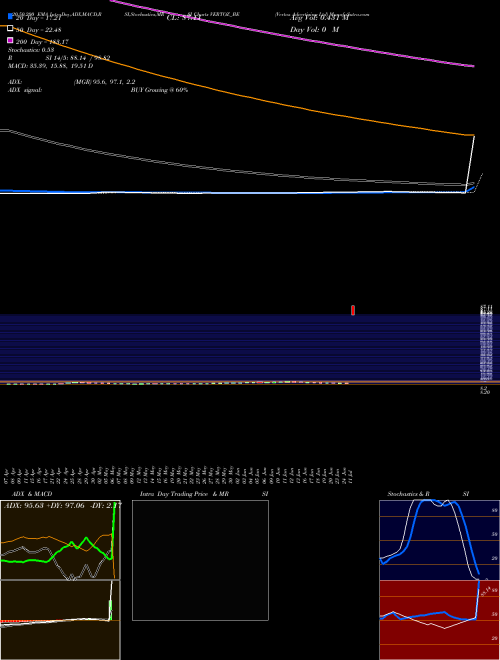The height and width of the screenshot is (660, 500).
Task: Click the white 50 Day EMA legend swatch
Action: point(10,29)
